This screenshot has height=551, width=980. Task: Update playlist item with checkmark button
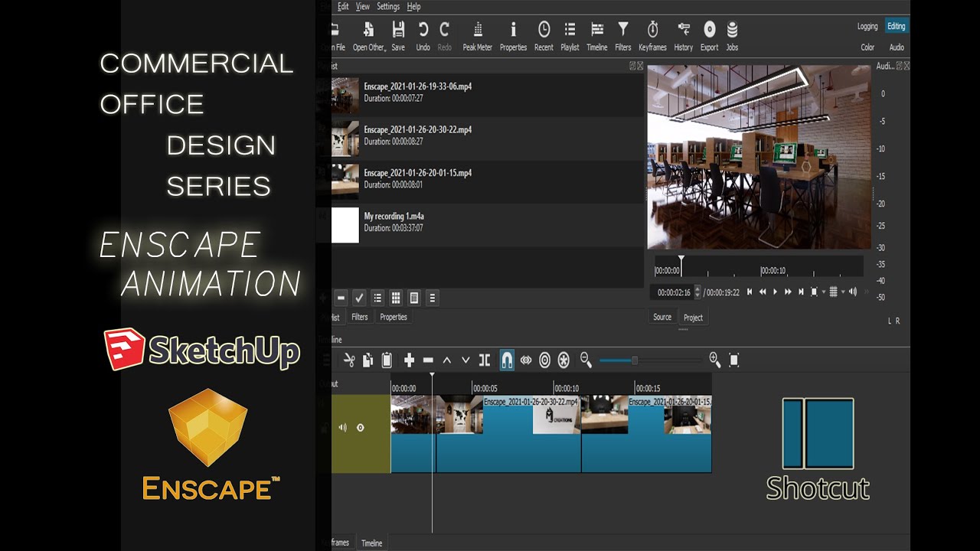pyautogui.click(x=359, y=298)
